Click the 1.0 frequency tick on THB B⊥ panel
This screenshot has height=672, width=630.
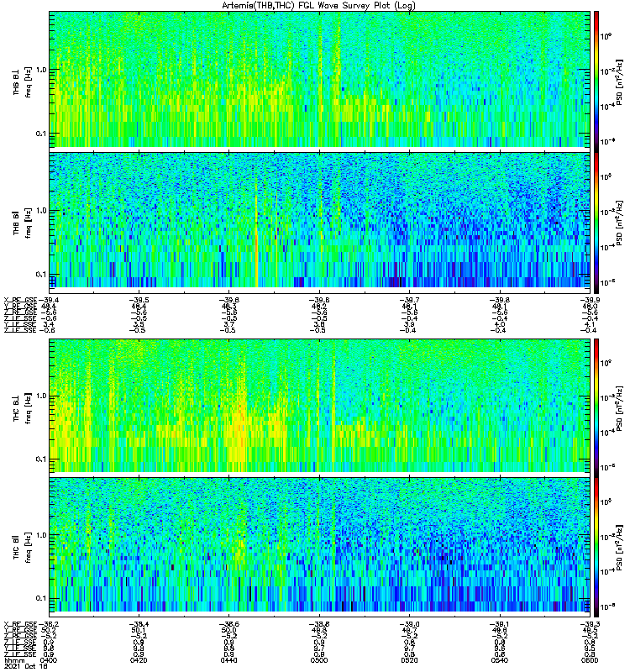(x=42, y=70)
